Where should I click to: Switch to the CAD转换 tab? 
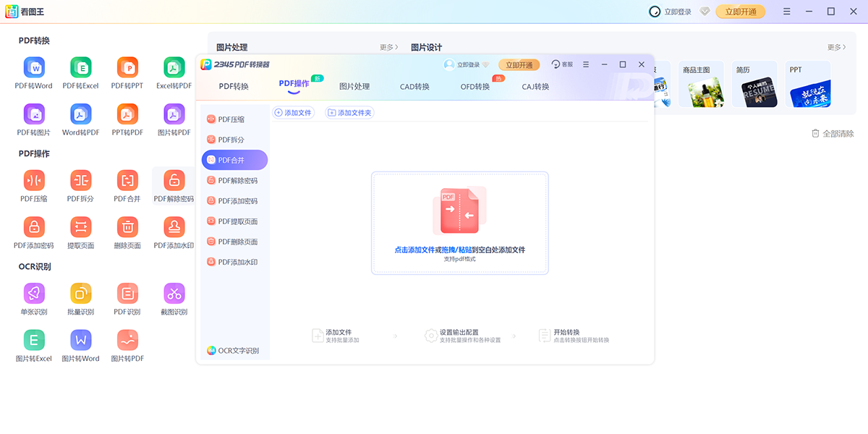[413, 87]
